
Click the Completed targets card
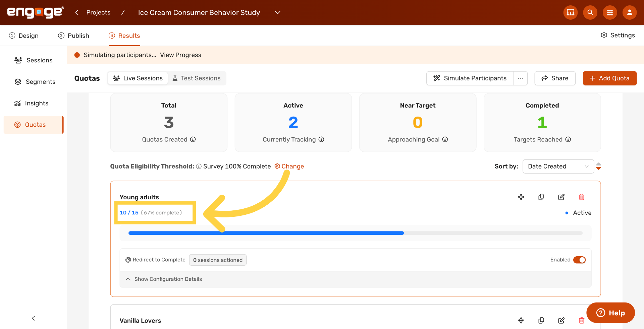[x=542, y=123]
